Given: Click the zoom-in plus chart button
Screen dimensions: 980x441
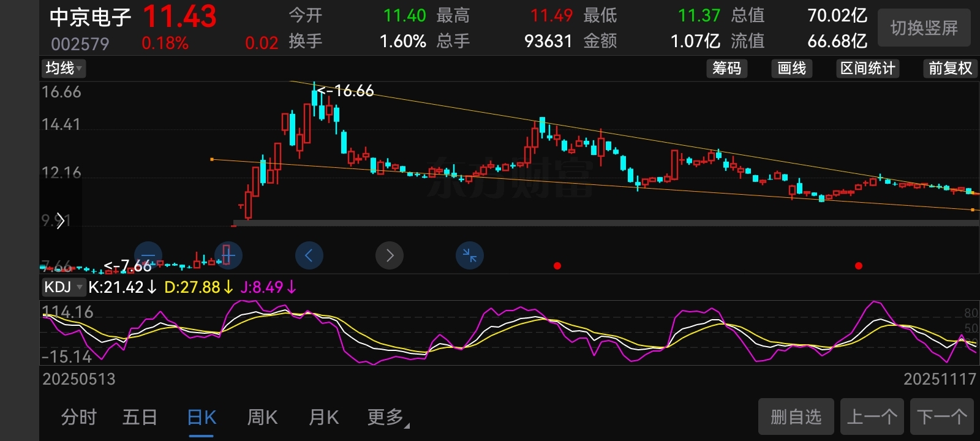Looking at the screenshot, I should [x=228, y=255].
